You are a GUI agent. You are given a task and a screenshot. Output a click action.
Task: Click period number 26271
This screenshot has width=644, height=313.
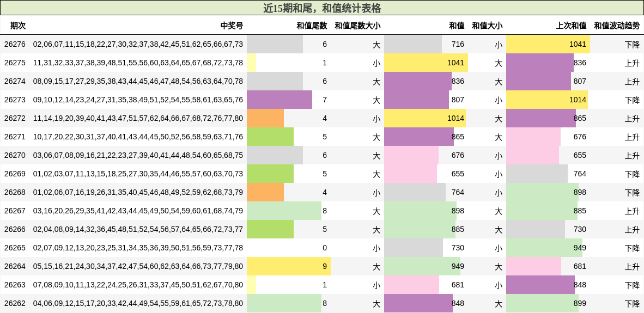15,137
